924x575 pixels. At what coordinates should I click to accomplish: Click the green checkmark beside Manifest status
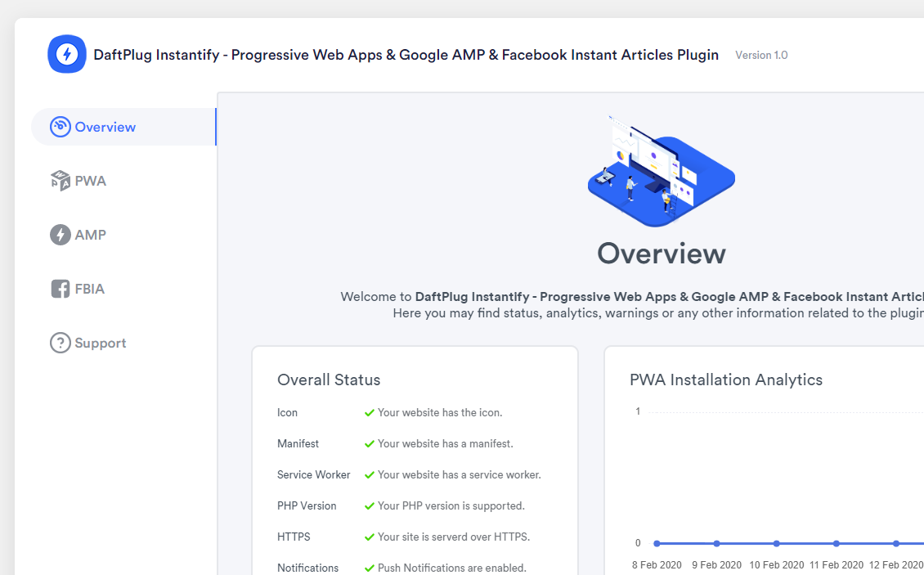370,444
